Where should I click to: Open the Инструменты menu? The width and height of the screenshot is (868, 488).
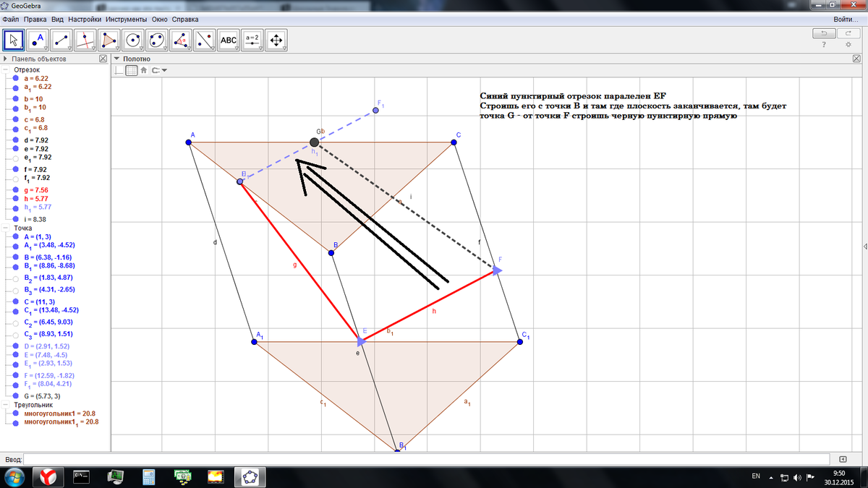click(126, 19)
